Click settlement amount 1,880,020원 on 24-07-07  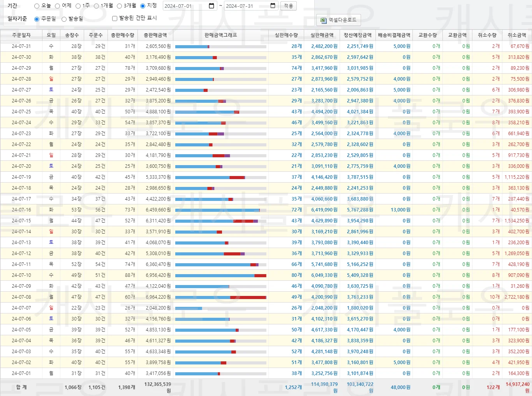(x=360, y=308)
